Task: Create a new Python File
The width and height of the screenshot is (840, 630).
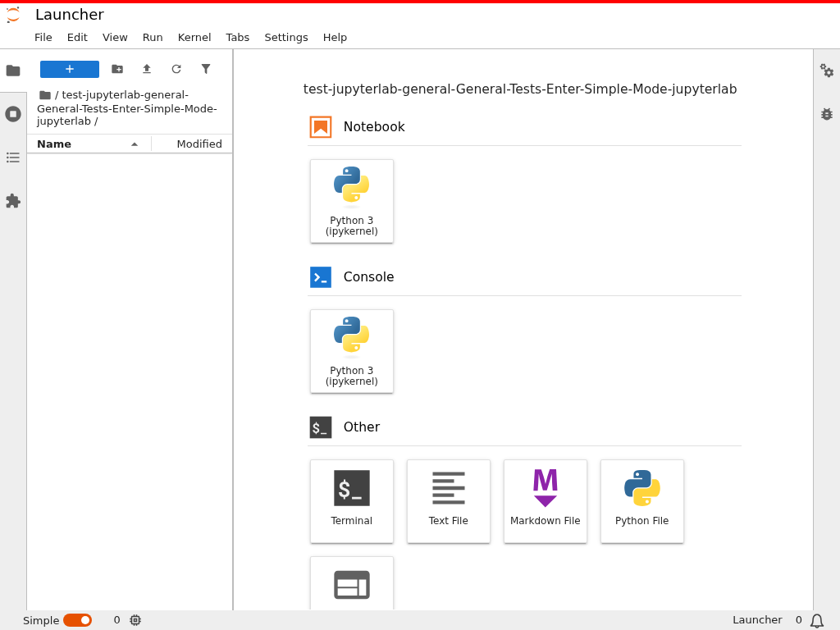Action: click(x=641, y=501)
